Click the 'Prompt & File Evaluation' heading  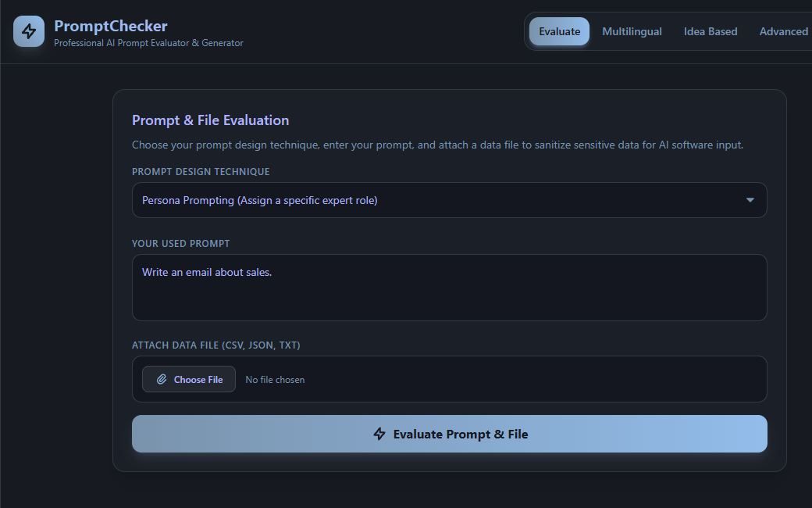(210, 120)
